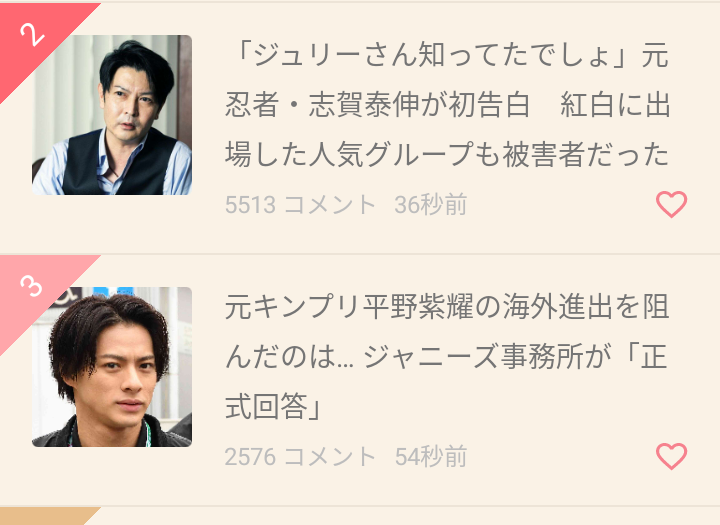720x525 pixels.
Task: Click blank space between 36秒前 and its heart
Action: coord(561,204)
